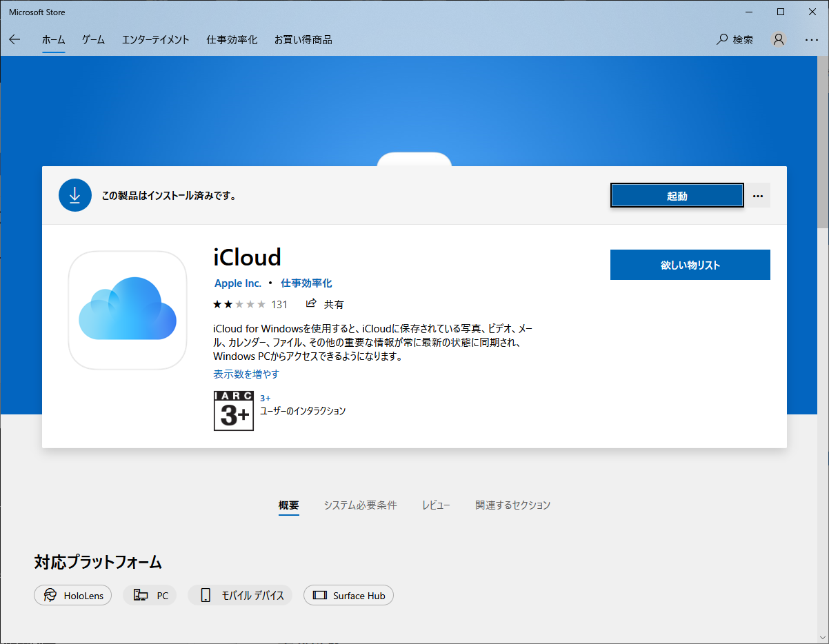
Task: Switch to the 概要 section tab
Action: click(289, 505)
